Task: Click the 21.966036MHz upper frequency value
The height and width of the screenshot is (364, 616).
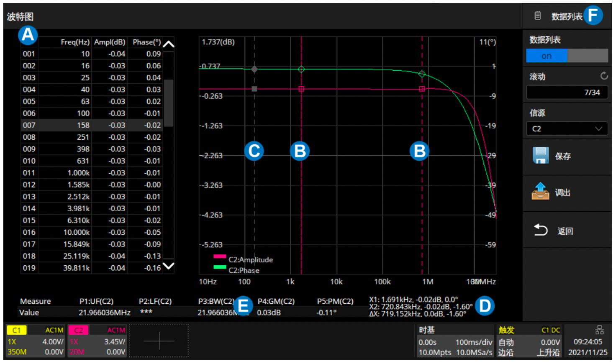Action: [x=105, y=313]
